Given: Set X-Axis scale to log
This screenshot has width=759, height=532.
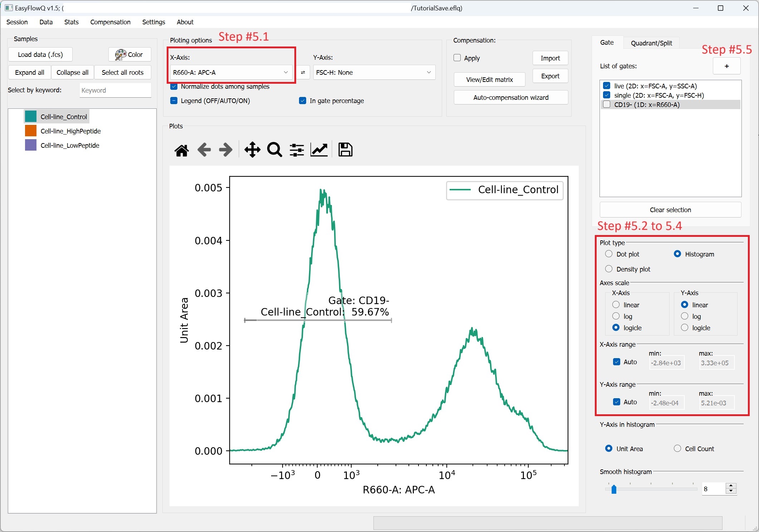Looking at the screenshot, I should [x=616, y=316].
